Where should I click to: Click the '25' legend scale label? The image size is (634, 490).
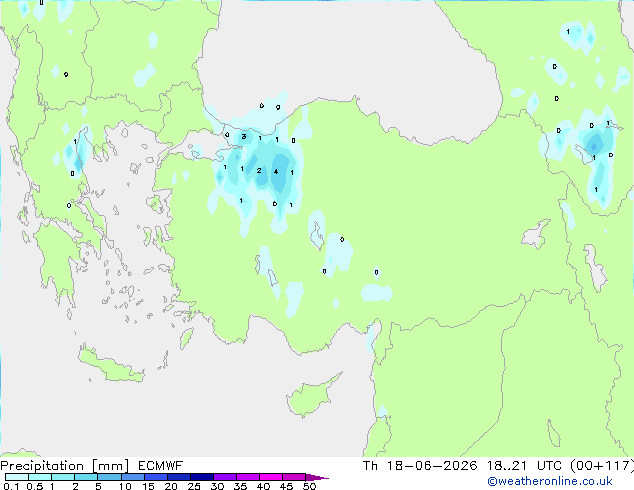click(194, 486)
